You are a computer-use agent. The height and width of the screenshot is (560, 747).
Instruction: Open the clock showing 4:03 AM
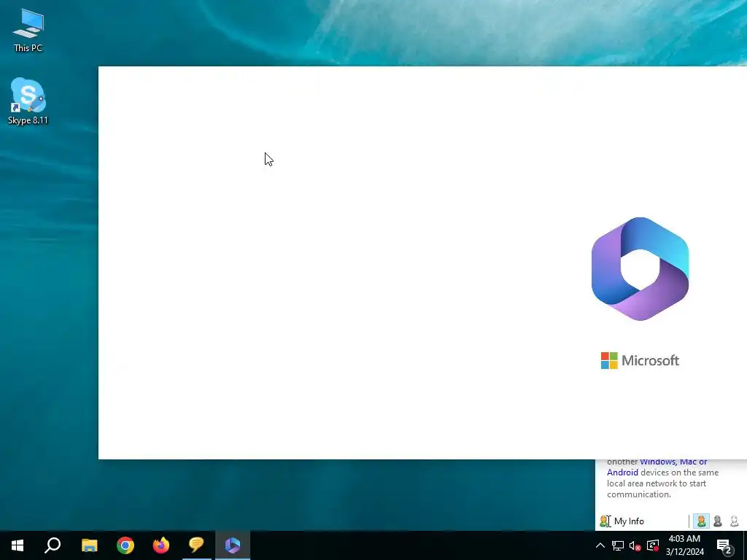point(684,545)
